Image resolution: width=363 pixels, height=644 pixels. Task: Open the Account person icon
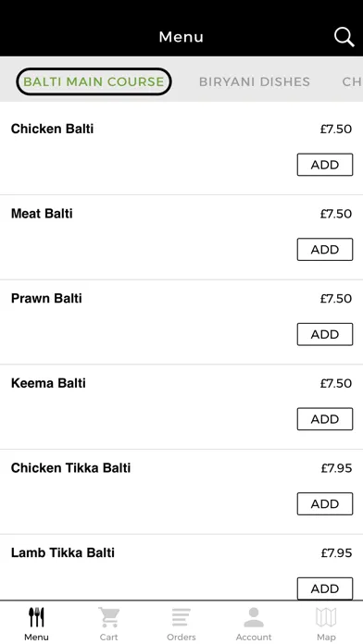pos(254,617)
